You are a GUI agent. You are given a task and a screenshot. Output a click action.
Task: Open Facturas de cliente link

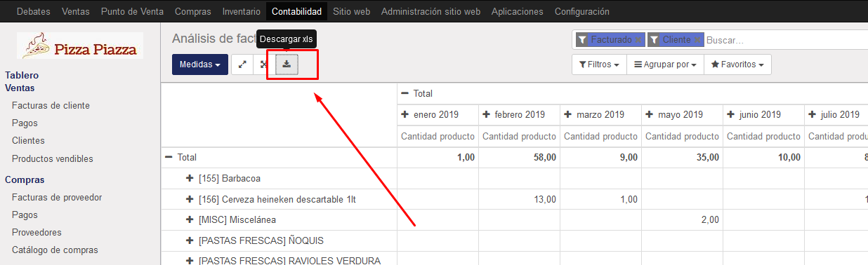pos(51,106)
